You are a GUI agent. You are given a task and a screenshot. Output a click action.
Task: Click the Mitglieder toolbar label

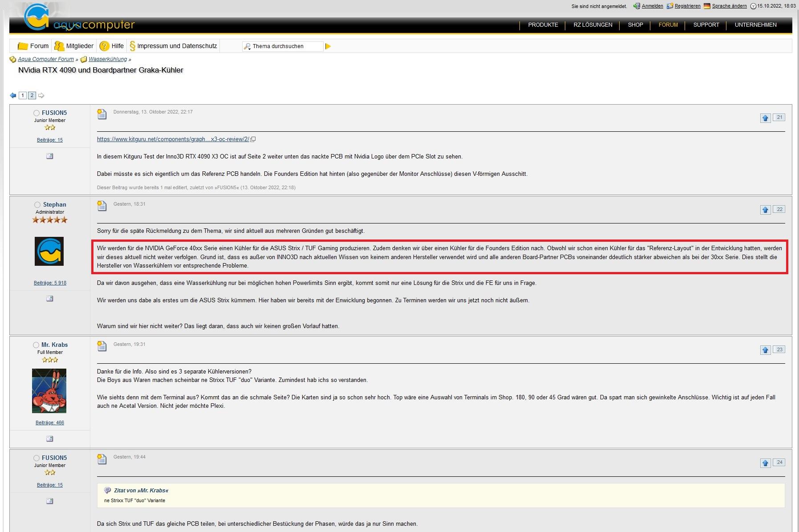point(80,46)
